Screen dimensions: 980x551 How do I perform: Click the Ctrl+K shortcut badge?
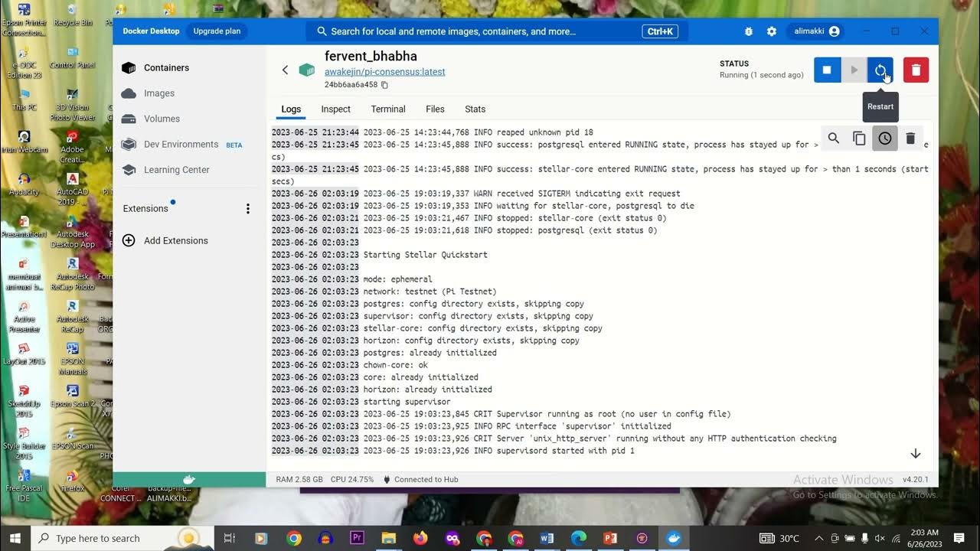click(x=660, y=31)
